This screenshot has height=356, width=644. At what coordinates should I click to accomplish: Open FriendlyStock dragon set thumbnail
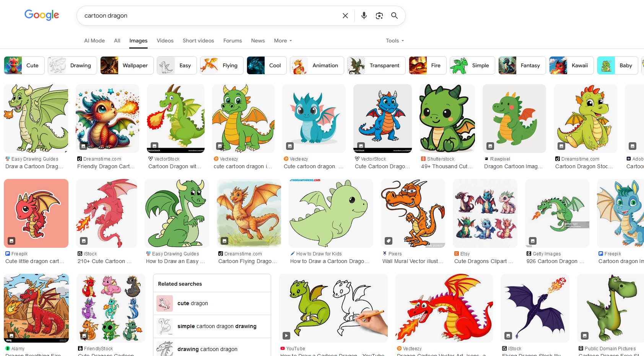click(111, 308)
